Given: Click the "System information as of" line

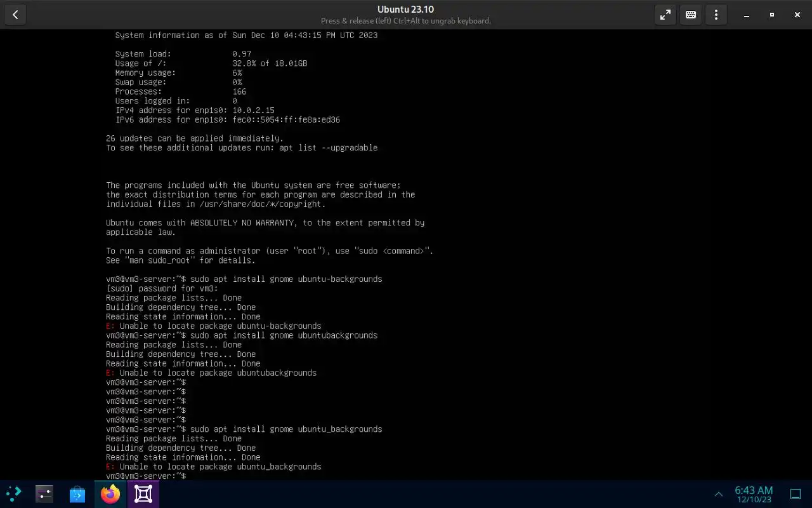Looking at the screenshot, I should tap(246, 36).
